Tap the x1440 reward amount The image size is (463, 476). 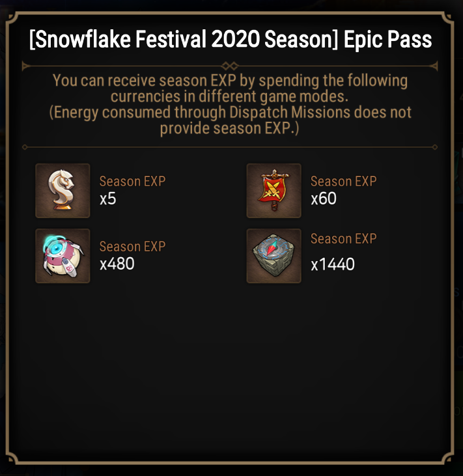point(333,264)
